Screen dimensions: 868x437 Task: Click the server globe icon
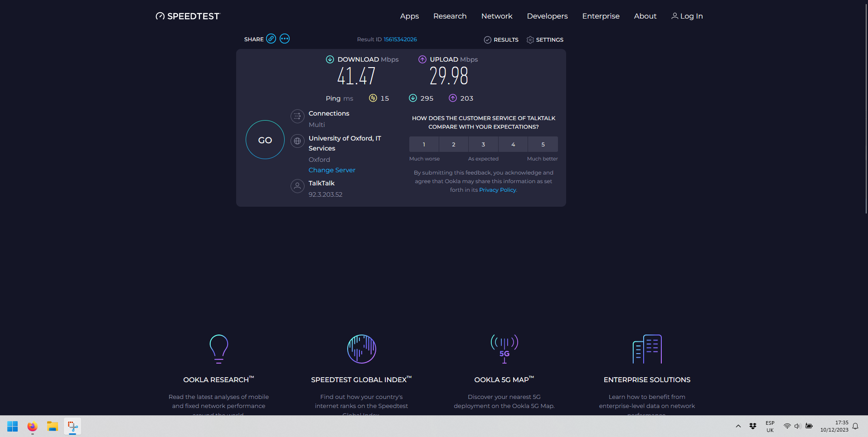coord(297,141)
